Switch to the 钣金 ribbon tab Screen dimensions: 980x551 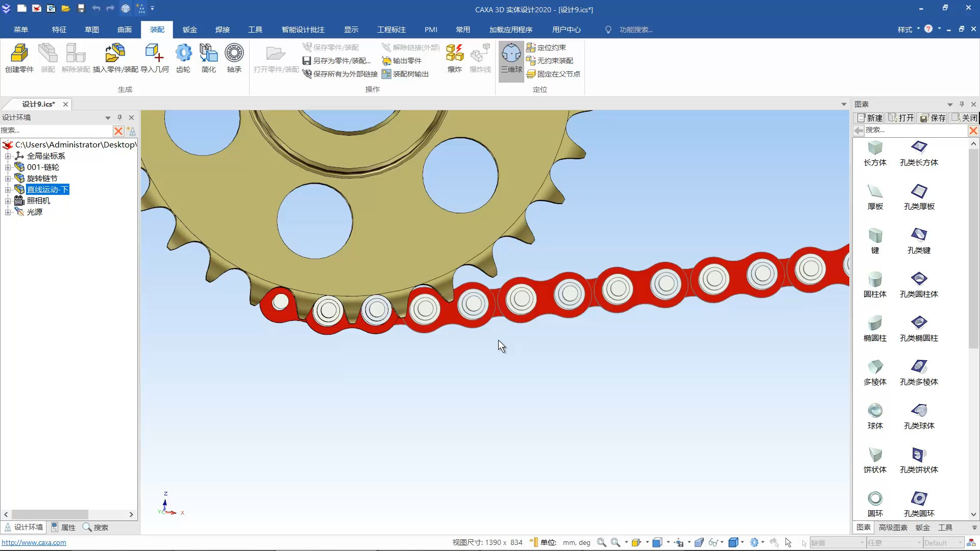click(x=190, y=30)
